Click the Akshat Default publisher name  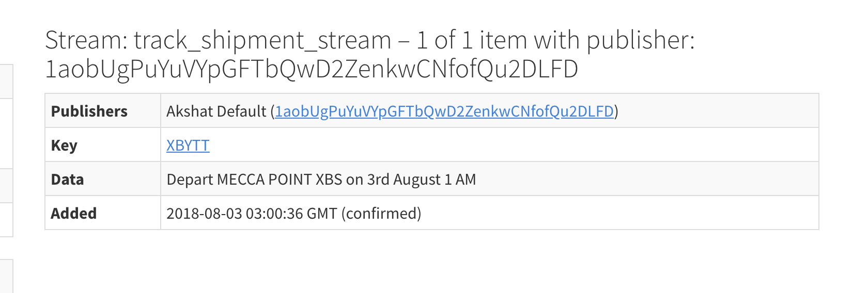click(216, 111)
